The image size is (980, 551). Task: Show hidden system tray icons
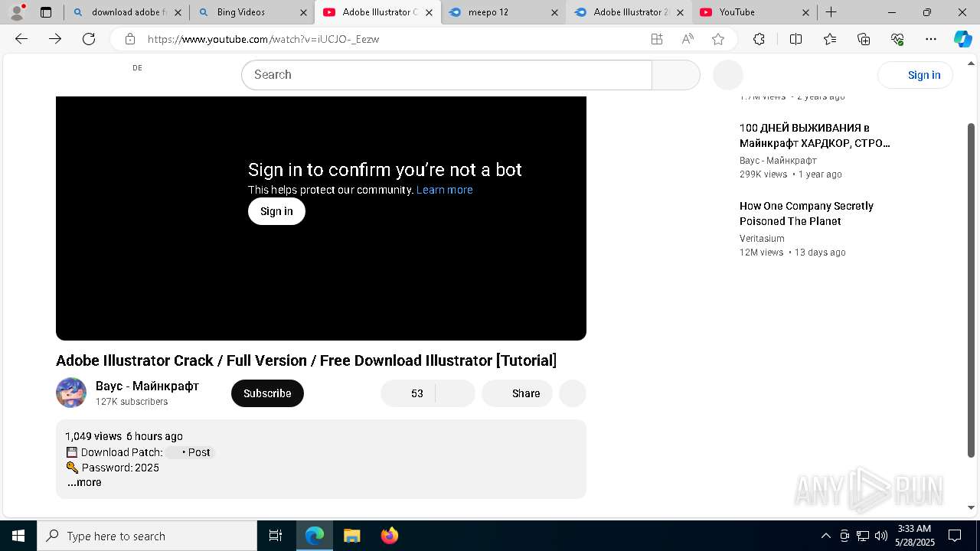[x=825, y=536]
